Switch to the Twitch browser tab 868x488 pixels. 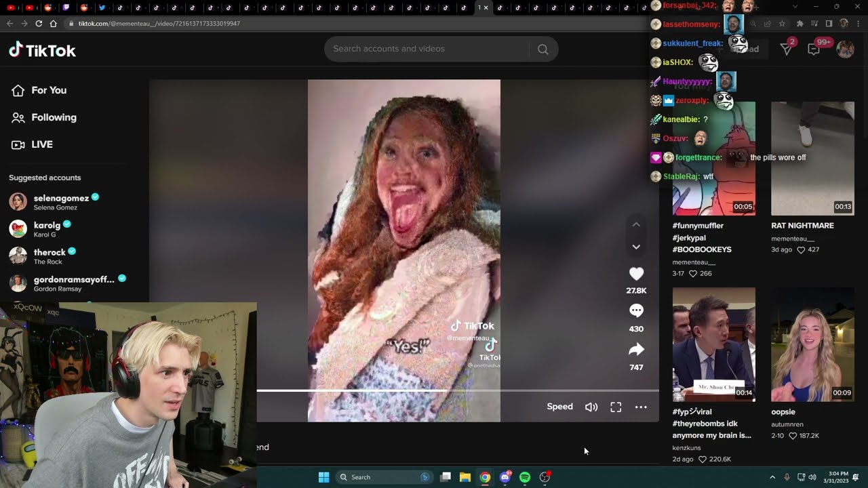click(x=66, y=7)
